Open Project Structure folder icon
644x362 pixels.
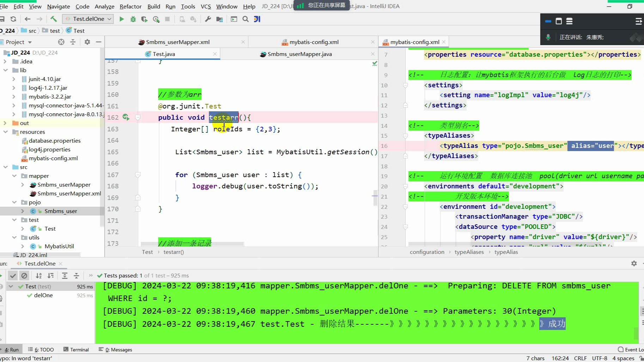coord(220,19)
